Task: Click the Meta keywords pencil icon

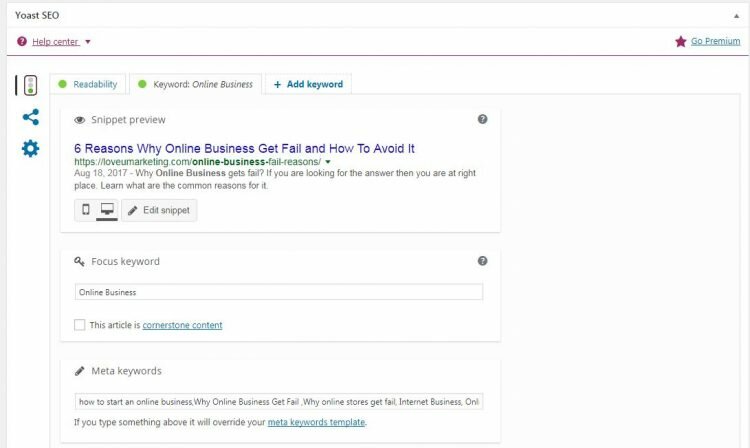Action: [79, 371]
